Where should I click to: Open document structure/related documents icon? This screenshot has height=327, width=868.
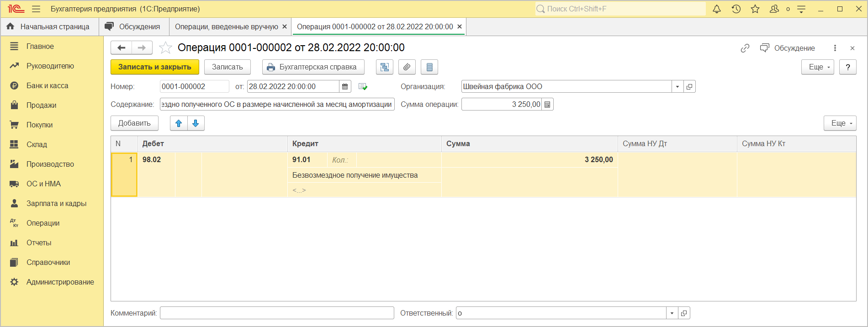click(384, 67)
